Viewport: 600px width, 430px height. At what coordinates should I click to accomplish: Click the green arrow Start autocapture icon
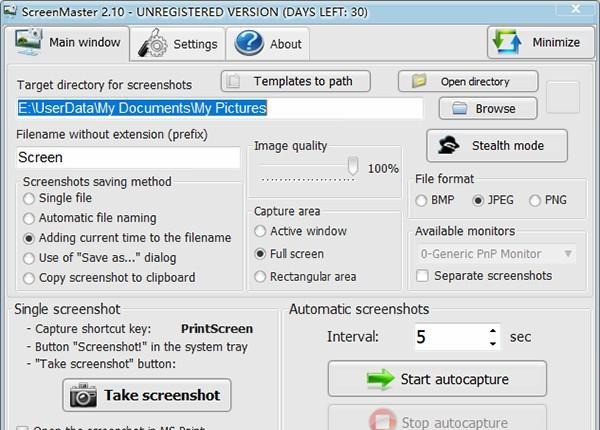pos(380,379)
